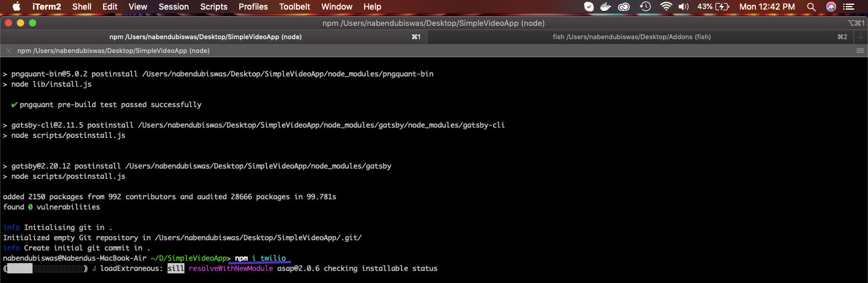Open the battery status showing 43%
868x283 pixels.
point(712,7)
